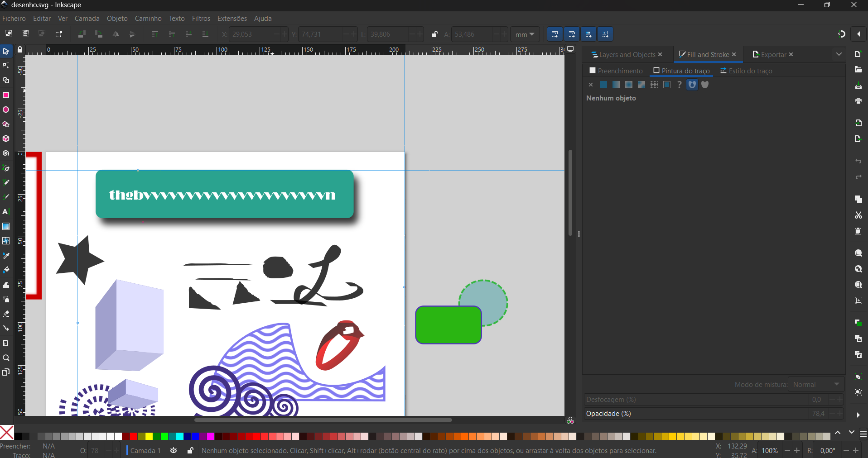Viewport: 868px width, 458px height.
Task: Click the Print document icon
Action: (858, 101)
